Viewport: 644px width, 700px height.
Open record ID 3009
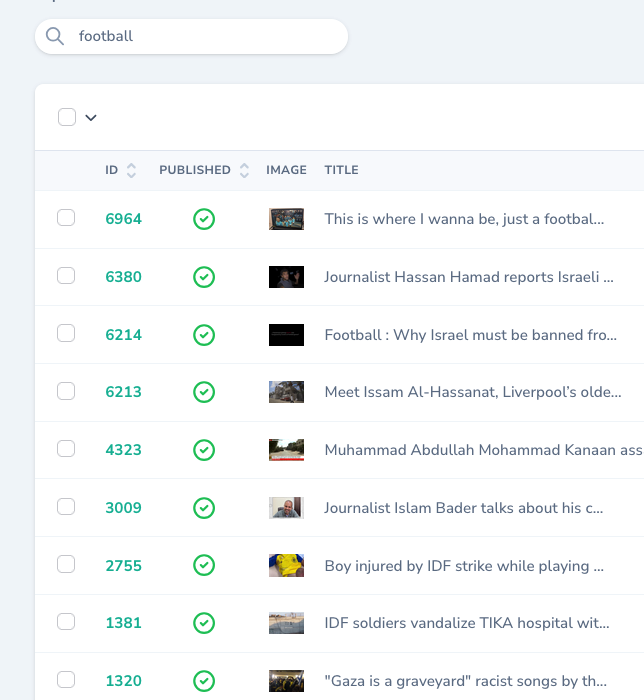pyautogui.click(x=124, y=508)
